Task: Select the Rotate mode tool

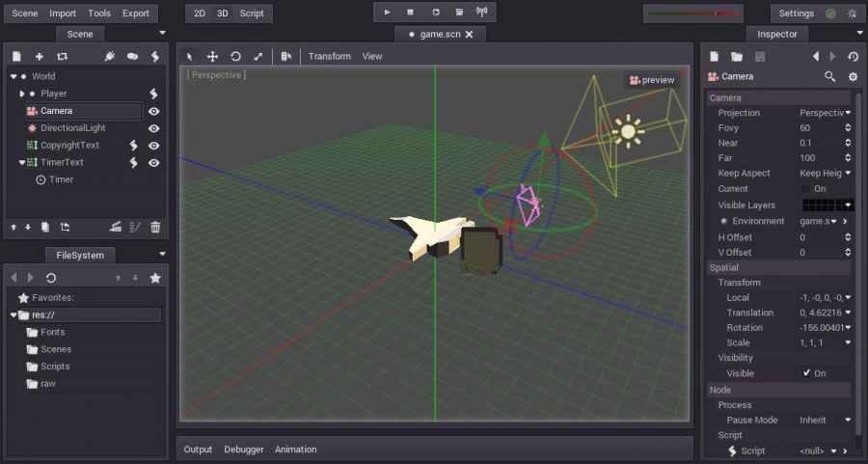Action: (x=235, y=57)
